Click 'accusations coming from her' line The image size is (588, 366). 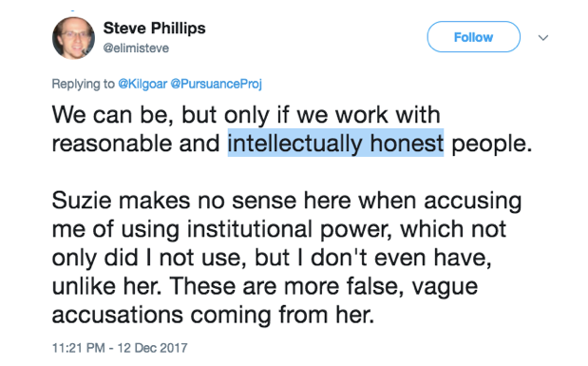(213, 315)
